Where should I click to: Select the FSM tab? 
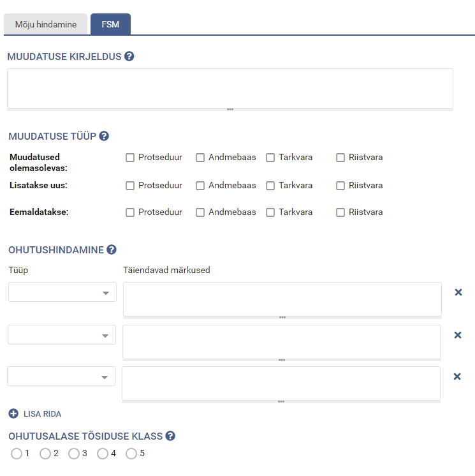(110, 24)
